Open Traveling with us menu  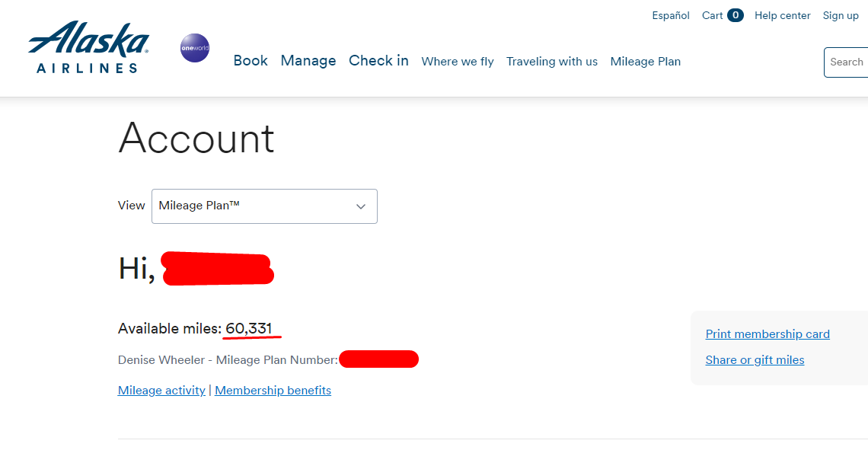click(x=552, y=62)
